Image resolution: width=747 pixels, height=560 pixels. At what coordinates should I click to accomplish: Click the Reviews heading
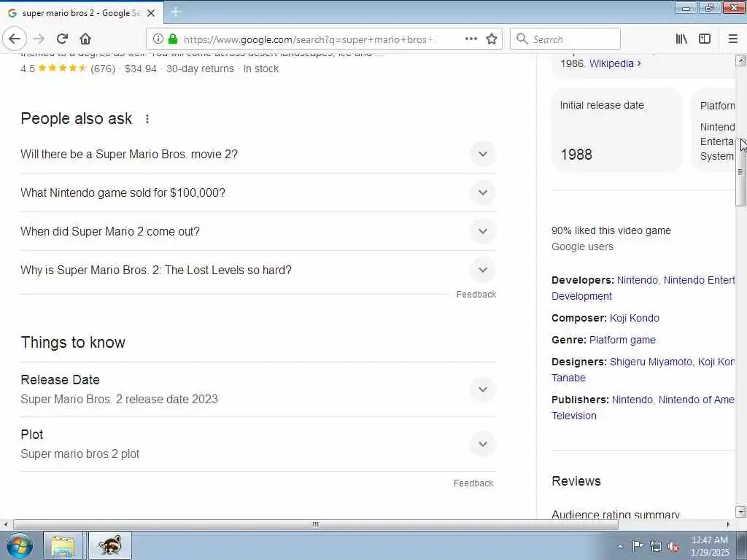pos(576,481)
